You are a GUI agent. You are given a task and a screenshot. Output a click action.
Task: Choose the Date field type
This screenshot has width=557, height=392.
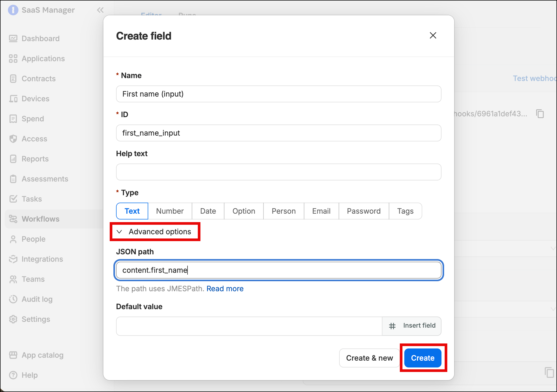(x=208, y=211)
